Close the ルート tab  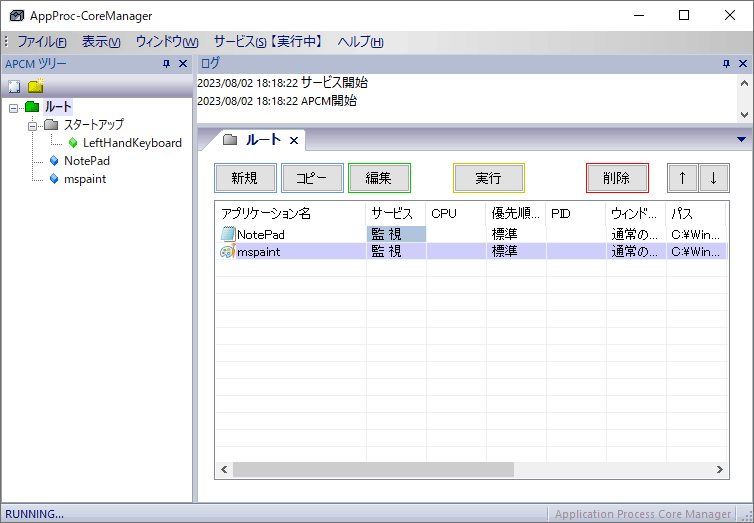[x=294, y=140]
